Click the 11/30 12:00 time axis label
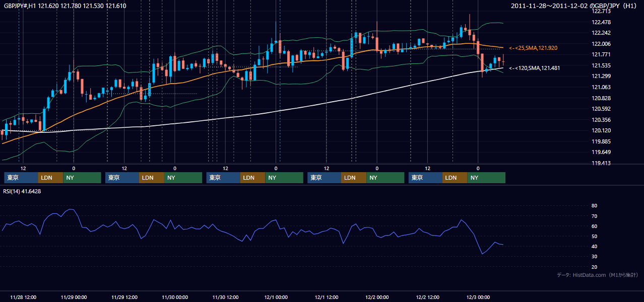 click(225, 297)
